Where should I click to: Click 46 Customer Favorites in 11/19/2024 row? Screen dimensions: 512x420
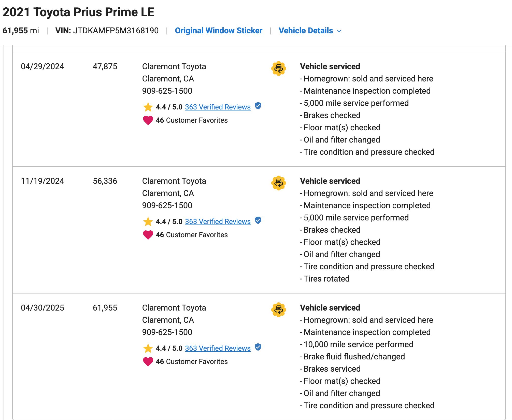pyautogui.click(x=192, y=235)
